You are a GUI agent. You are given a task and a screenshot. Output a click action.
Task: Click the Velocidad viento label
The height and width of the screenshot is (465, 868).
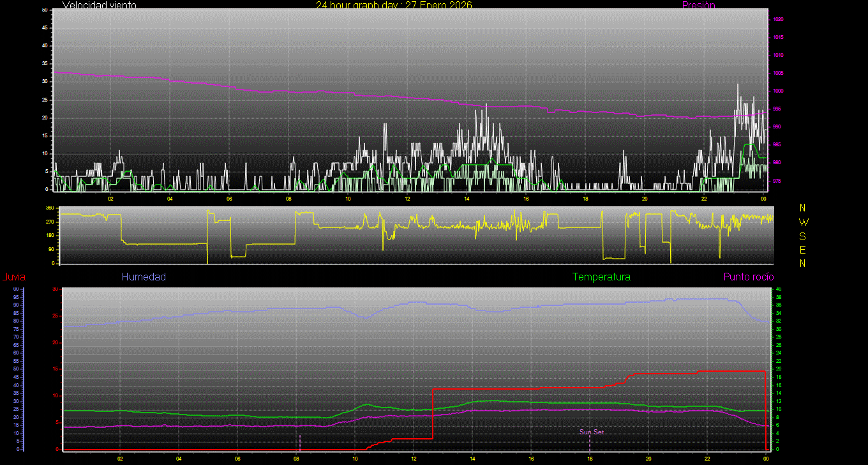pyautogui.click(x=99, y=5)
